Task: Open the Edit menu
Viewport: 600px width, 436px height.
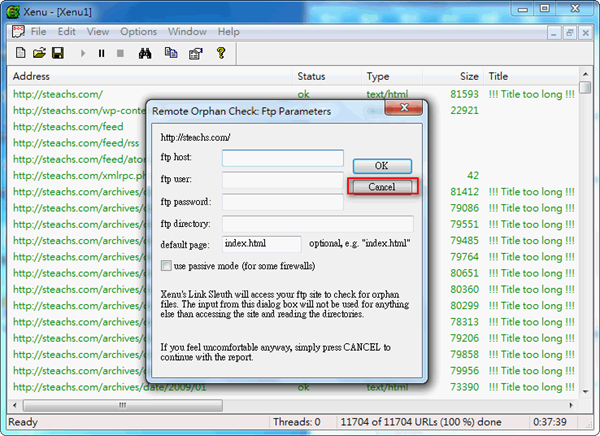Action: click(67, 31)
